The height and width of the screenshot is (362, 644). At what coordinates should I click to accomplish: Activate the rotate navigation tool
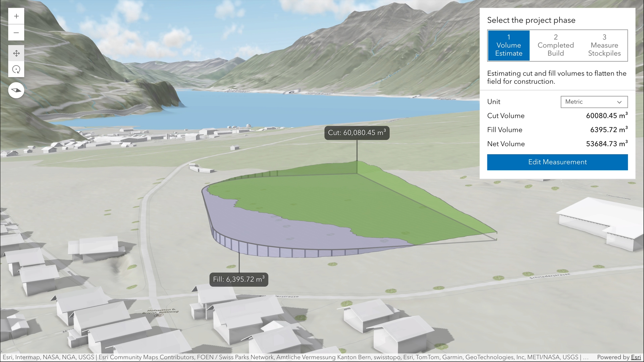pyautogui.click(x=16, y=69)
